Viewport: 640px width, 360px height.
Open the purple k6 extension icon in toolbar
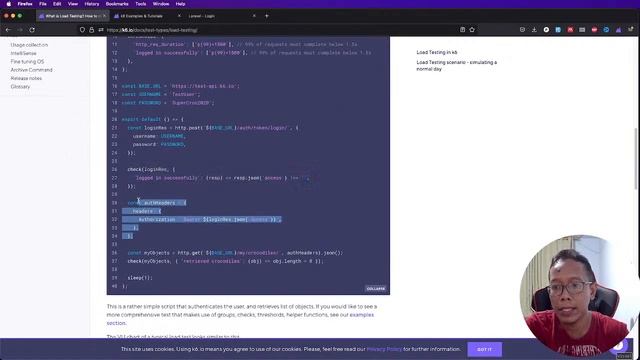618,30
